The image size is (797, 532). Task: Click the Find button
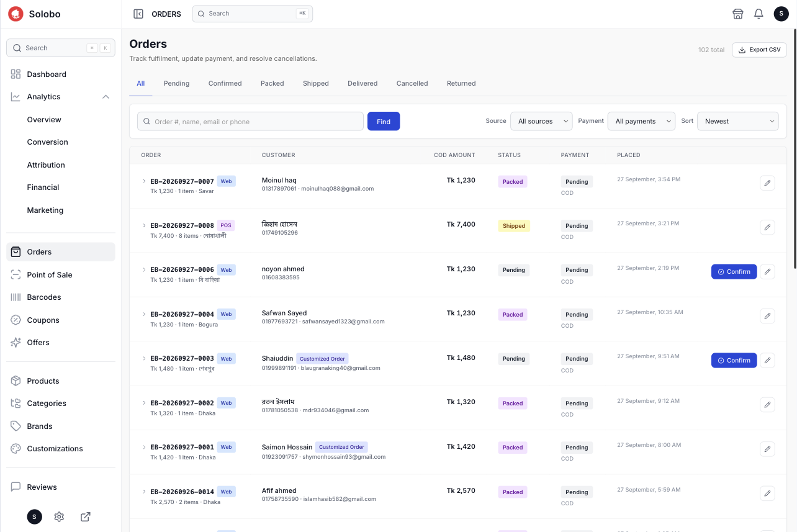pos(384,121)
